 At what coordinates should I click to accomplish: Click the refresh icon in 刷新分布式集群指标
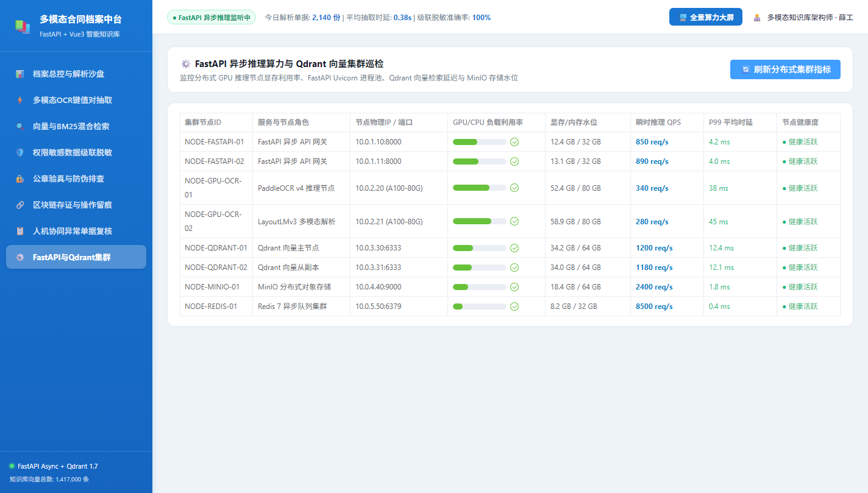coord(746,69)
